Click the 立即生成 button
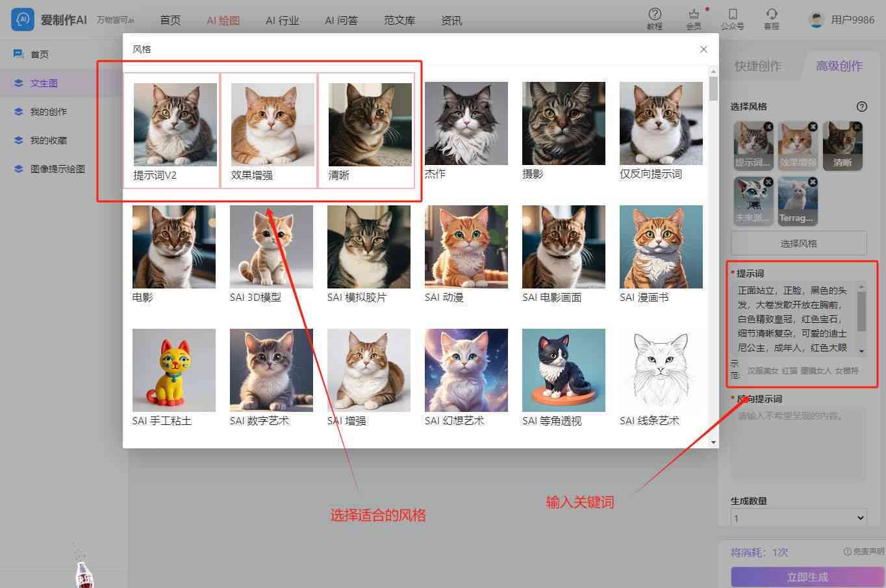 [x=807, y=577]
